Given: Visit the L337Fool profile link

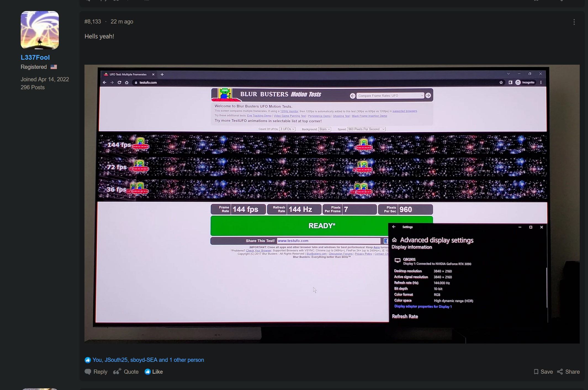Looking at the screenshot, I should [x=35, y=57].
